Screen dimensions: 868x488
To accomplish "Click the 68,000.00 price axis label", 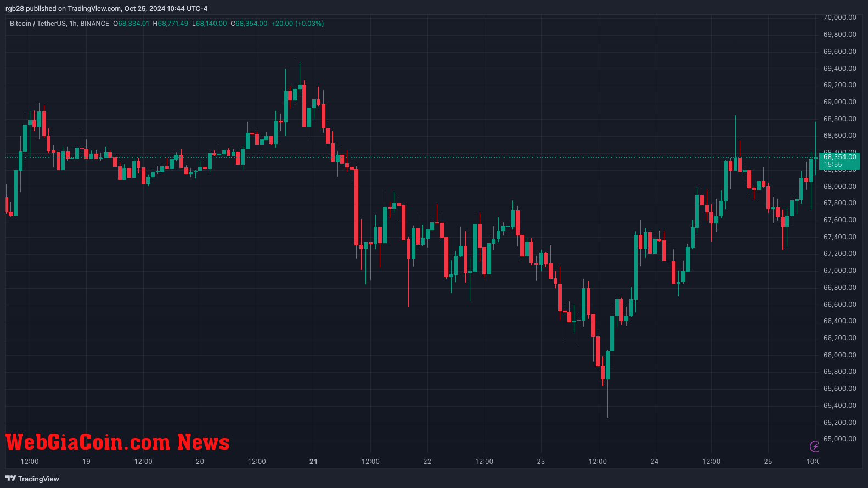I will click(x=840, y=187).
